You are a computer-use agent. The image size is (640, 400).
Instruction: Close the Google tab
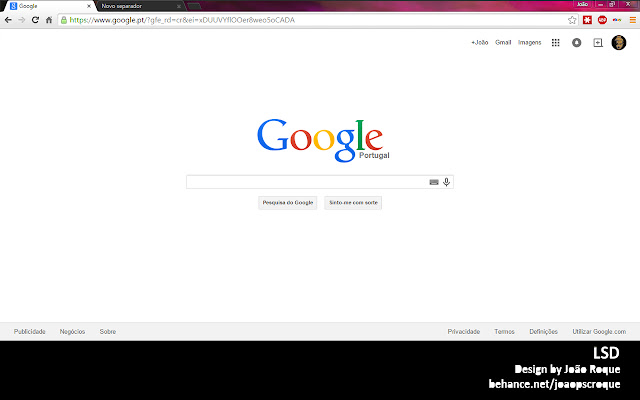click(89, 6)
